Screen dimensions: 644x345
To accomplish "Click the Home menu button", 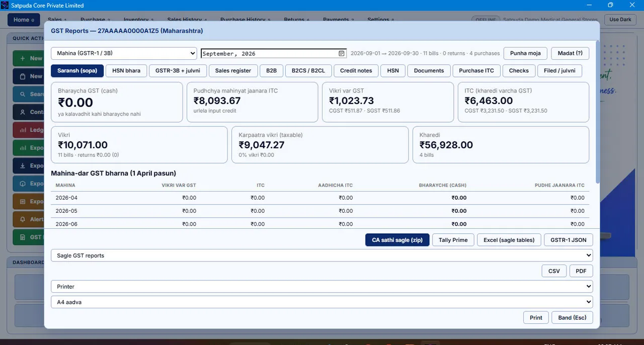I will (x=24, y=20).
